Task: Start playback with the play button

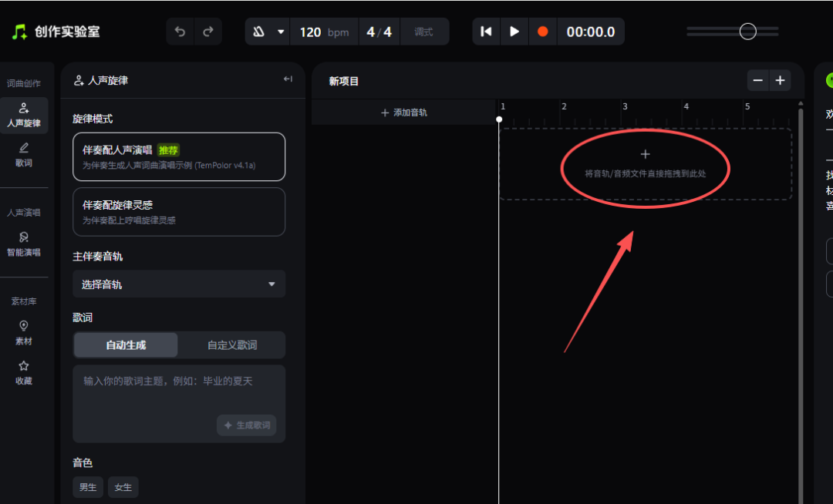Action: click(514, 32)
